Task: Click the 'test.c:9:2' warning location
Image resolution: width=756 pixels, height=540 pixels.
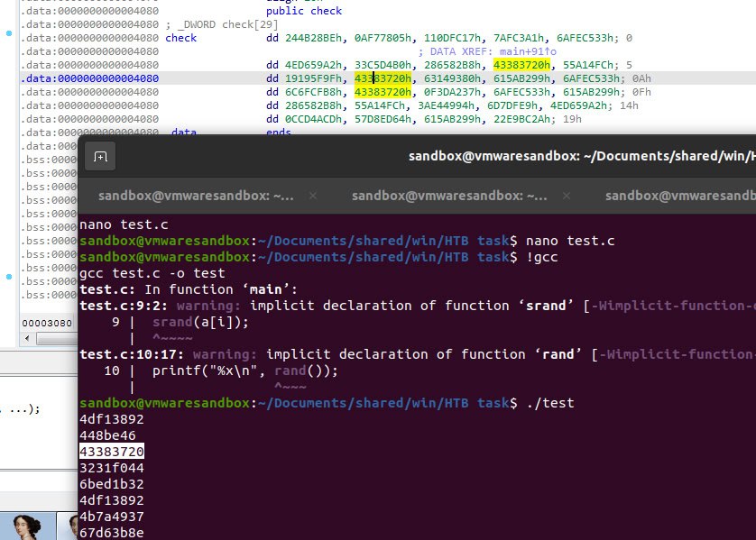Action: click(124, 306)
